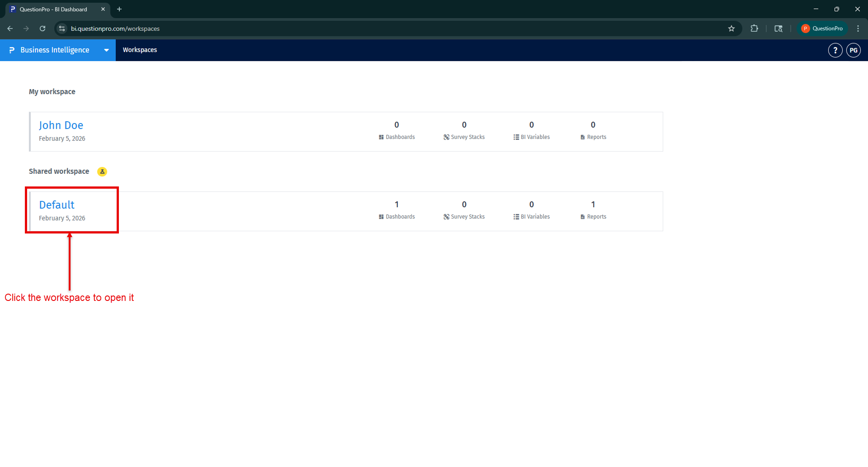
Task: Click Reports label in John Doe row
Action: pyautogui.click(x=597, y=137)
